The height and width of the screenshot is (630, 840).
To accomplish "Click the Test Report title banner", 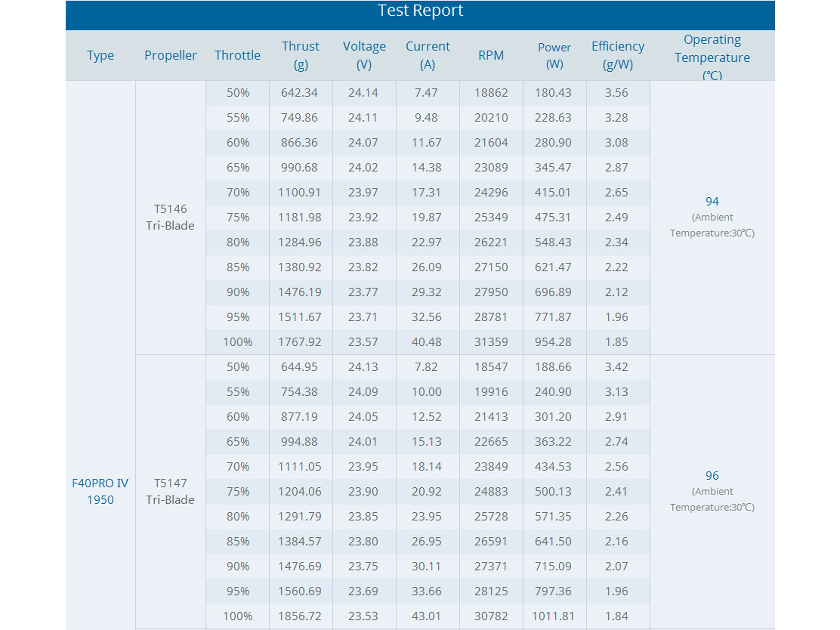I will 420,11.
